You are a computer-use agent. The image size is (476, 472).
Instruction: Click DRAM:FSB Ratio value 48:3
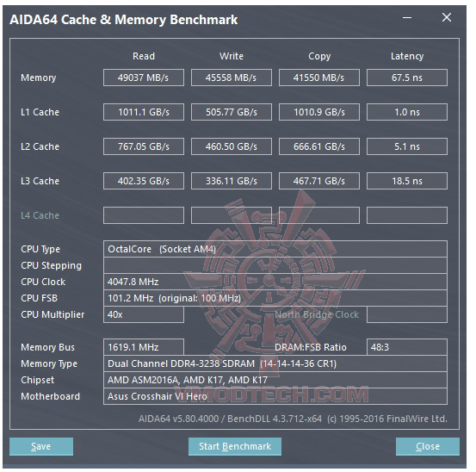click(x=407, y=347)
